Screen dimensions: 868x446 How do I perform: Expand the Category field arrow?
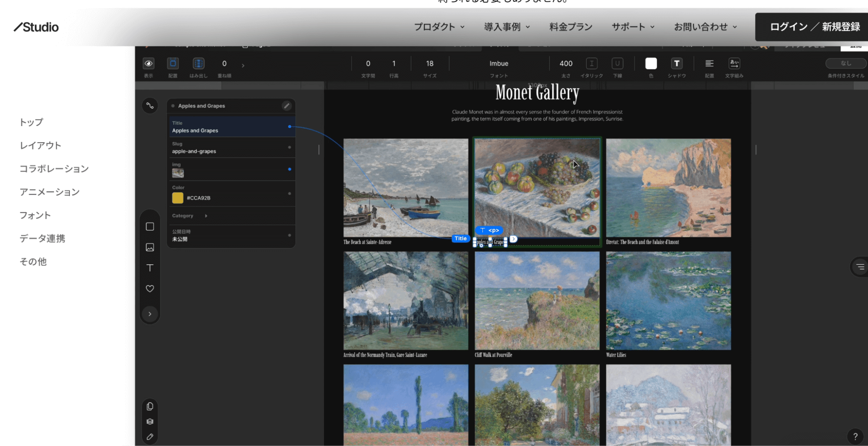[206, 216]
